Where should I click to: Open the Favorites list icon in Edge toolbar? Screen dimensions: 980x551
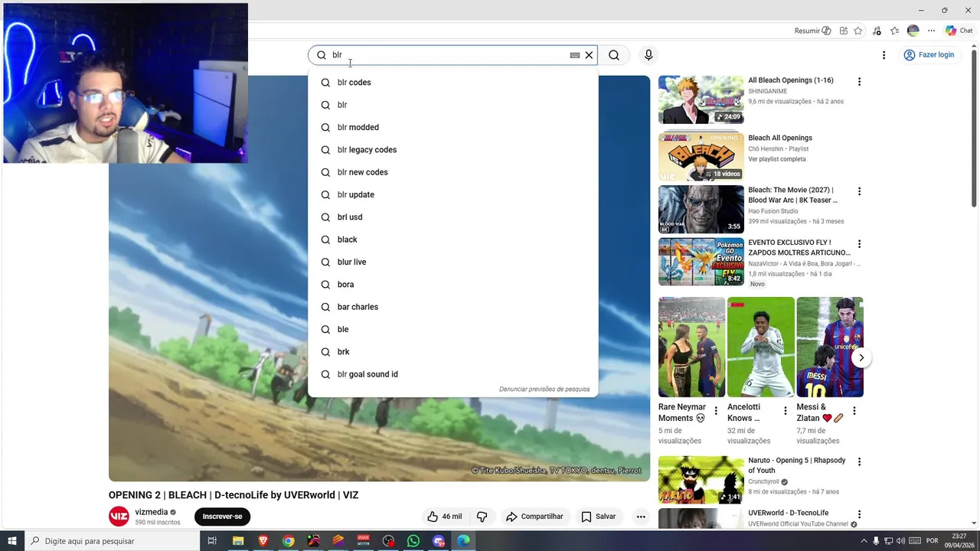pyautogui.click(x=894, y=31)
